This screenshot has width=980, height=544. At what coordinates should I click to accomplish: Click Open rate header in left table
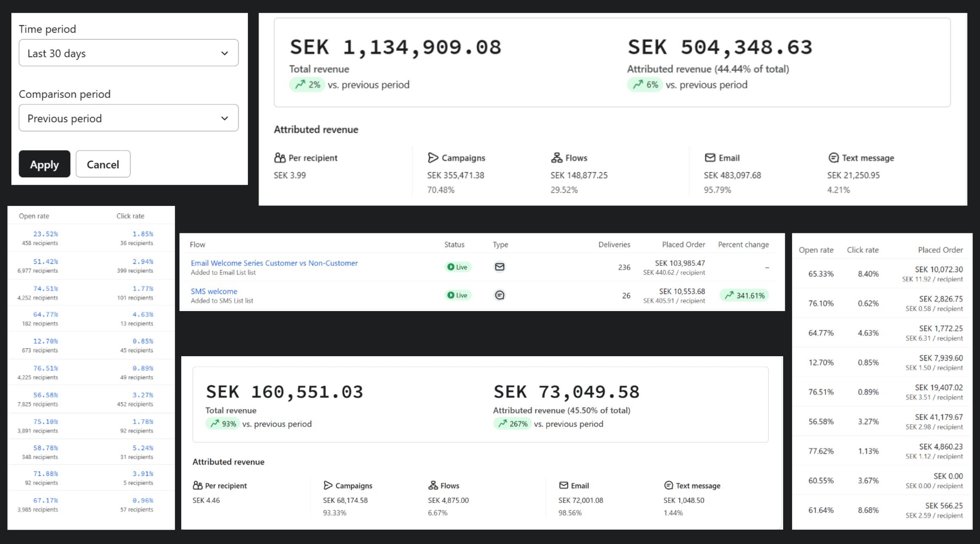tap(34, 216)
